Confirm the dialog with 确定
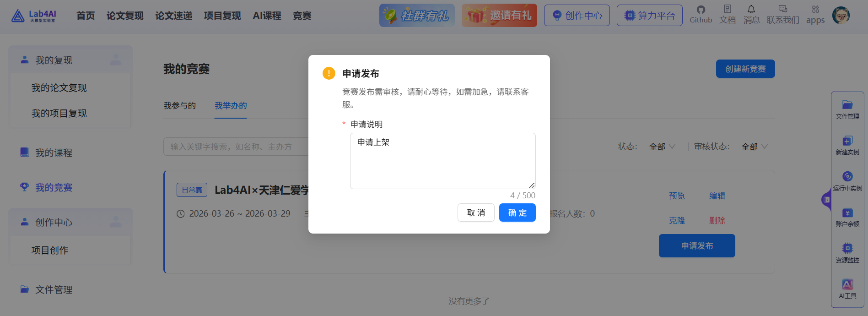Image resolution: width=868 pixels, height=316 pixels. pyautogui.click(x=517, y=212)
